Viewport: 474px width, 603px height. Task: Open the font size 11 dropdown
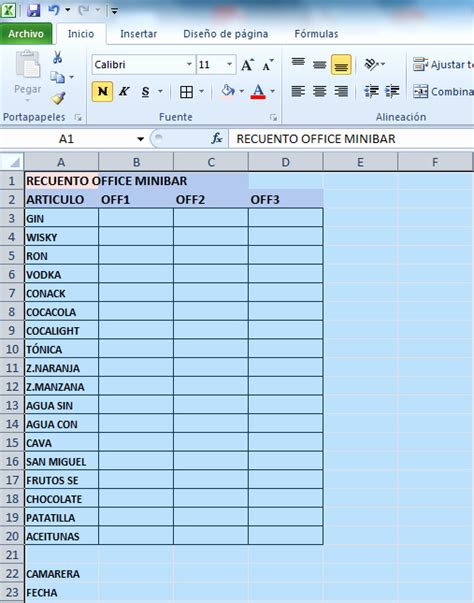[x=230, y=64]
